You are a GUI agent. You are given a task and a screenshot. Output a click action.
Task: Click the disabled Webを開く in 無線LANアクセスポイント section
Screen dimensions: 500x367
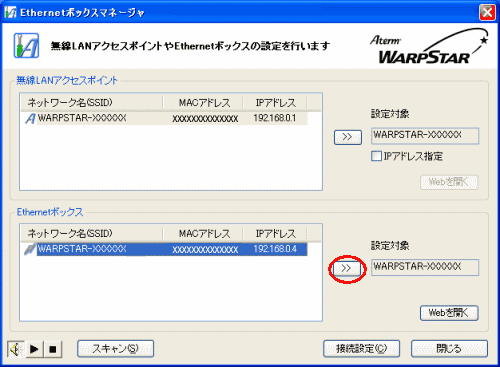tap(449, 182)
